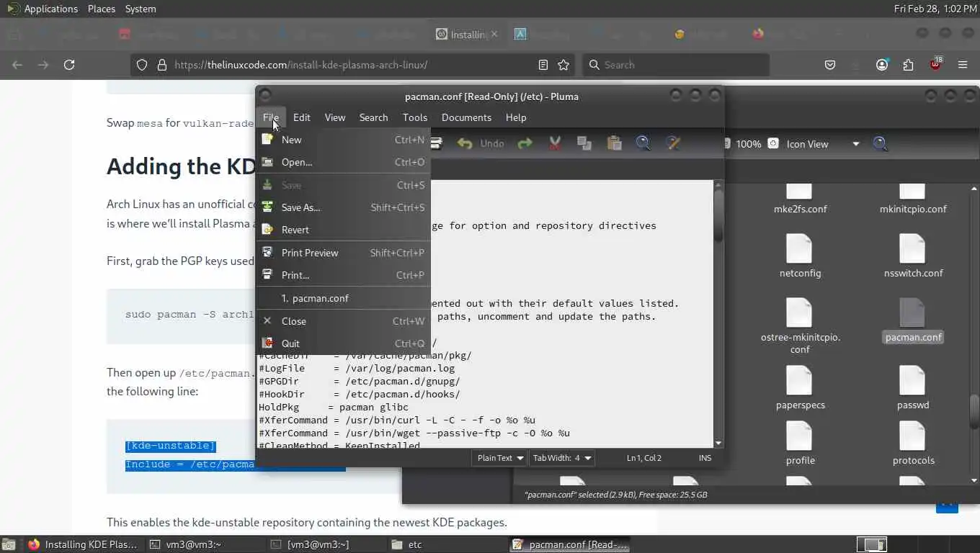
Task: Click the Copy icon in Pluma toolbar
Action: 584,143
